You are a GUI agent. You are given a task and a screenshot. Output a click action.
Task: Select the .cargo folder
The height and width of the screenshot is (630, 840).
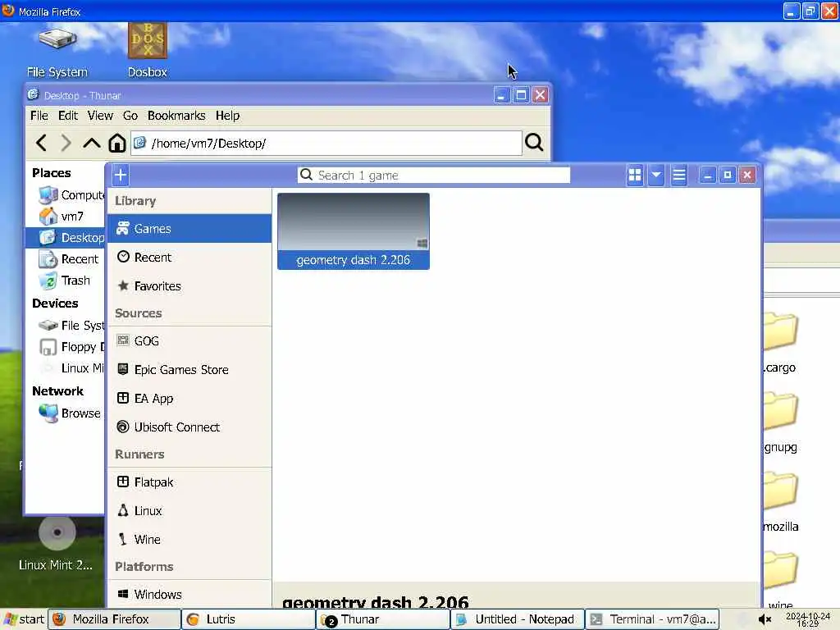[780, 344]
